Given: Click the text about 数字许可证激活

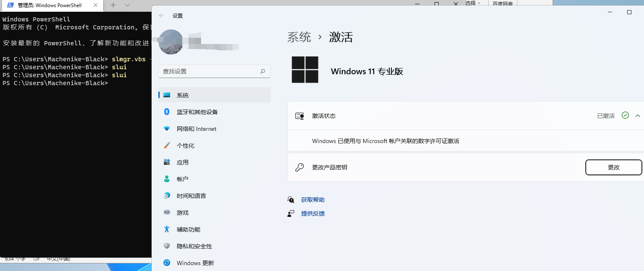Looking at the screenshot, I should click(x=385, y=141).
